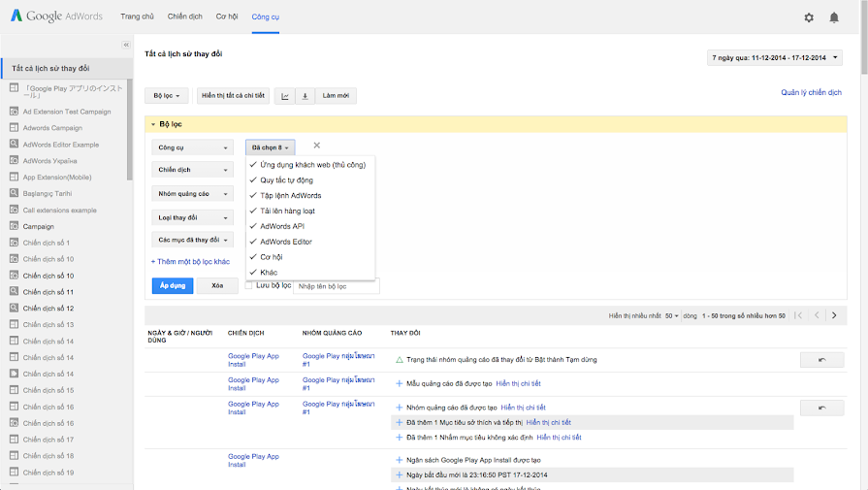Remove the Công cụ filter with X
Image resolution: width=868 pixels, height=490 pixels.
(316, 146)
